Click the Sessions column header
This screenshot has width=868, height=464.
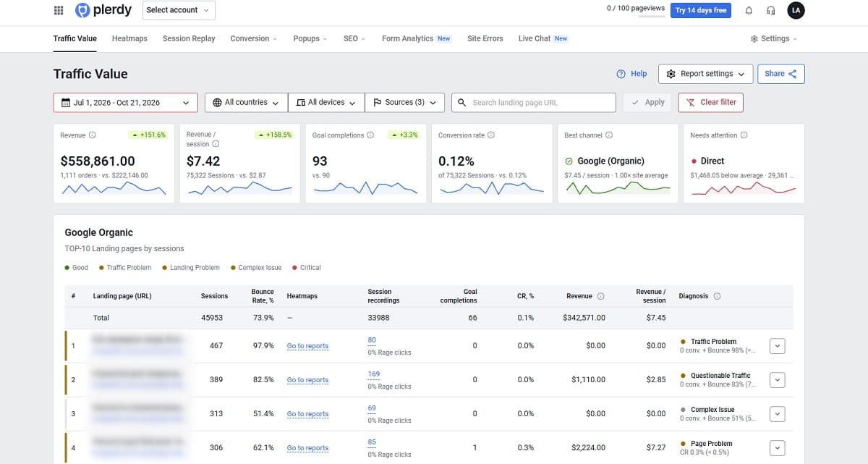pyautogui.click(x=214, y=296)
